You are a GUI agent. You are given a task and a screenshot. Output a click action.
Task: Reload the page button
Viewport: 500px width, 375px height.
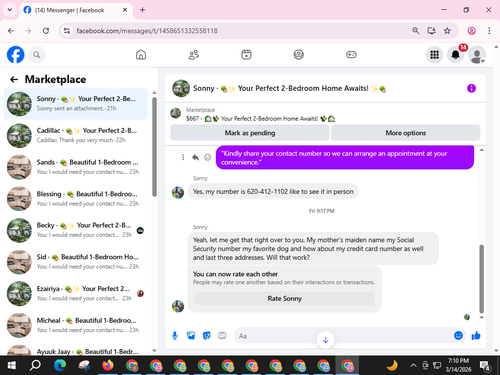coord(46,31)
